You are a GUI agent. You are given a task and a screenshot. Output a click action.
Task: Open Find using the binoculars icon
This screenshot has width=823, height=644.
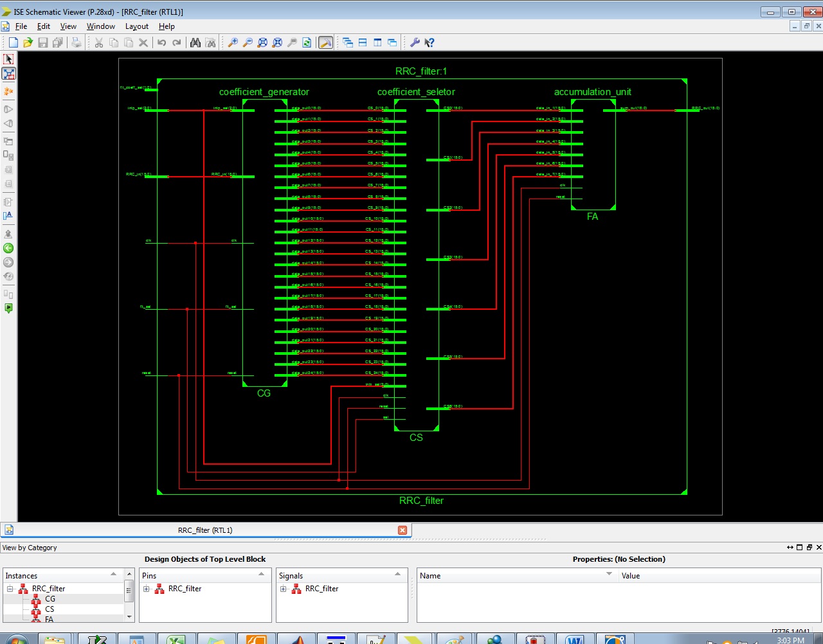195,42
